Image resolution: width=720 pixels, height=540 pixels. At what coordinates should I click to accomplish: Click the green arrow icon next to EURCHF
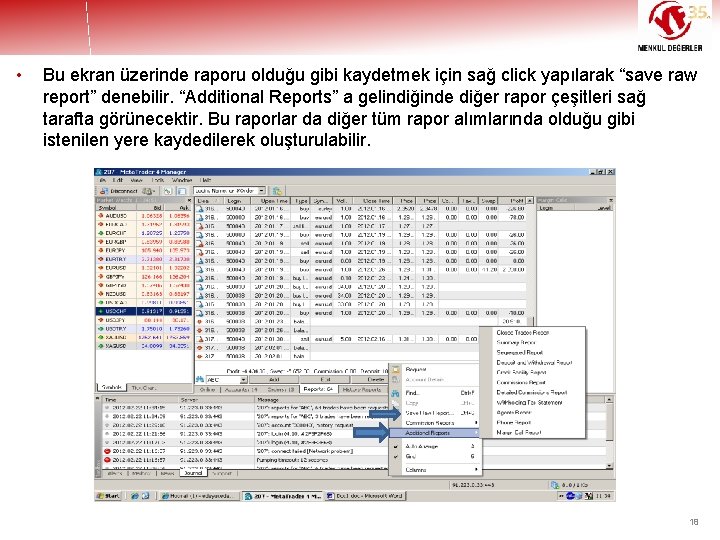pyautogui.click(x=101, y=233)
